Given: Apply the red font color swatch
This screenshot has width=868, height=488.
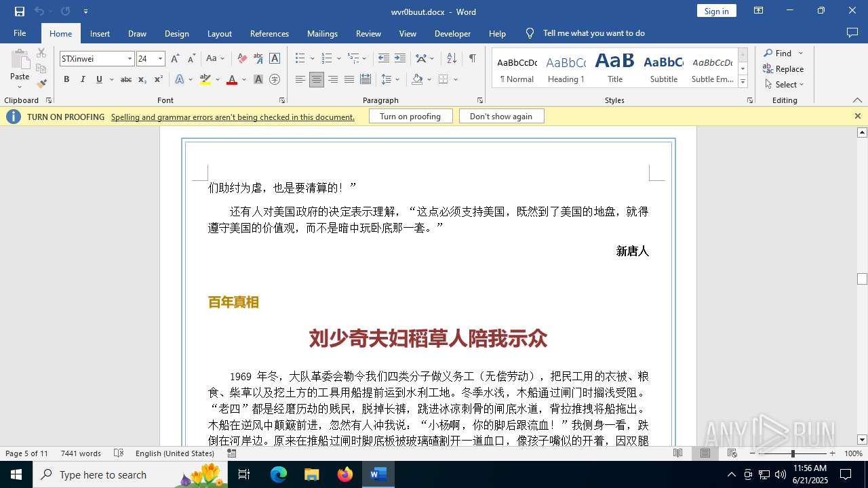Looking at the screenshot, I should coord(231,79).
